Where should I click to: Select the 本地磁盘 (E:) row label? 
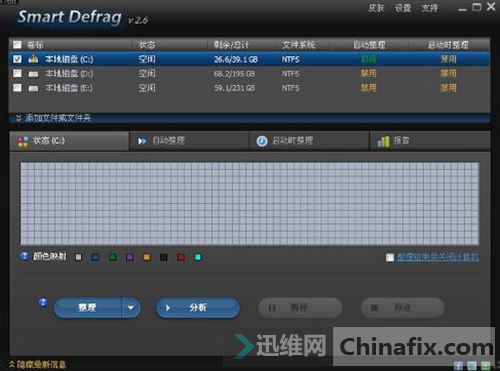pyautogui.click(x=69, y=88)
